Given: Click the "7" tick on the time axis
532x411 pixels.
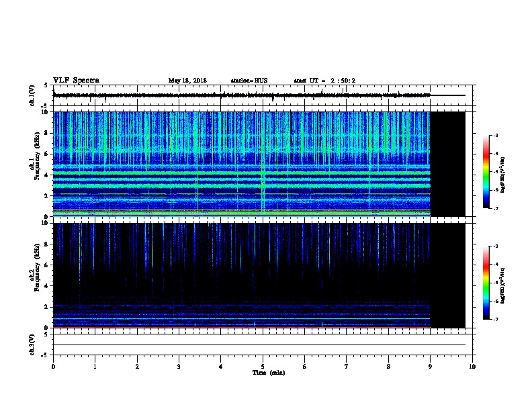Looking at the screenshot, I should (347, 366).
